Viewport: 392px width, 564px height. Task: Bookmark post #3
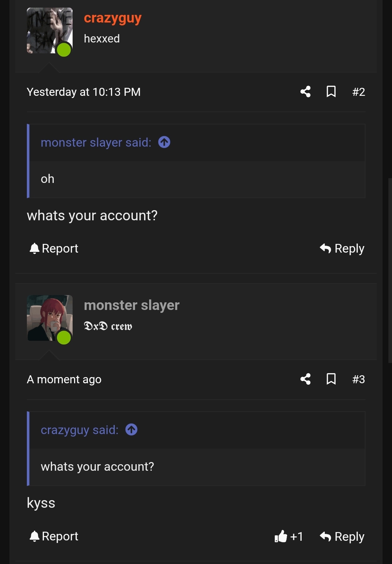[331, 379]
